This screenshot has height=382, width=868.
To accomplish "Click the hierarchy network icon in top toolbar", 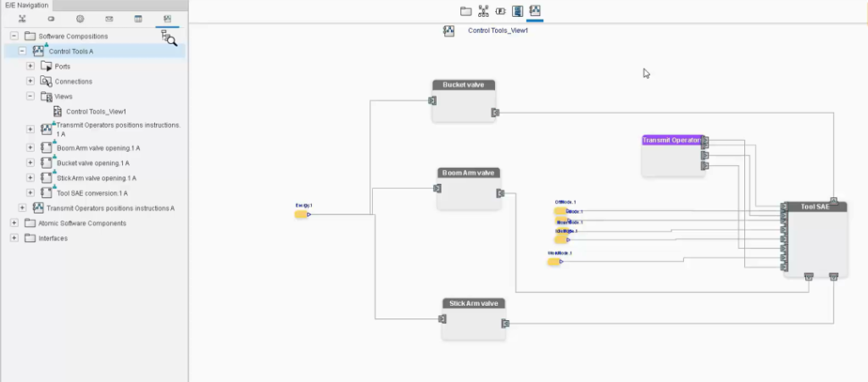I will [x=483, y=11].
